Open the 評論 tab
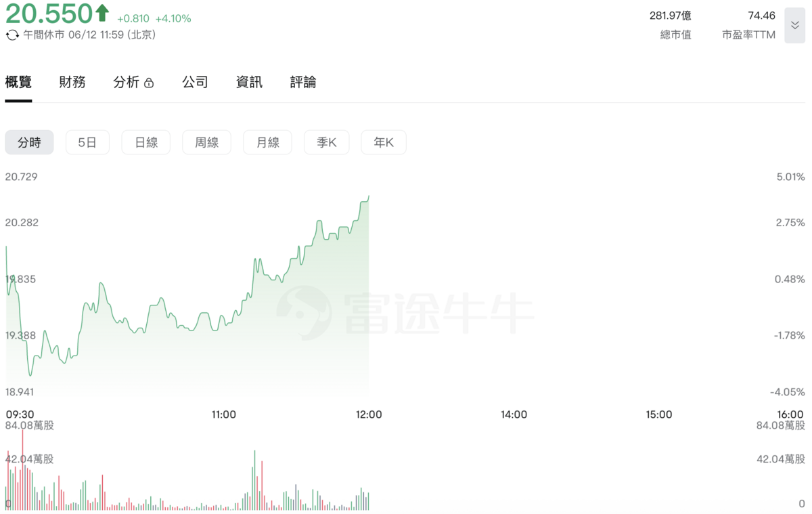This screenshot has width=812, height=514. (303, 83)
